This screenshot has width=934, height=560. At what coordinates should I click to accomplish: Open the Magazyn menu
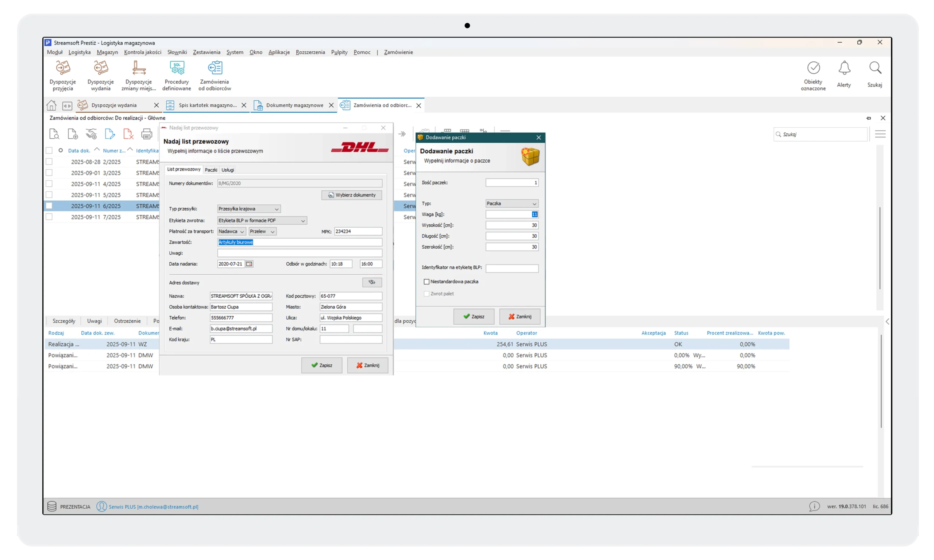point(107,52)
